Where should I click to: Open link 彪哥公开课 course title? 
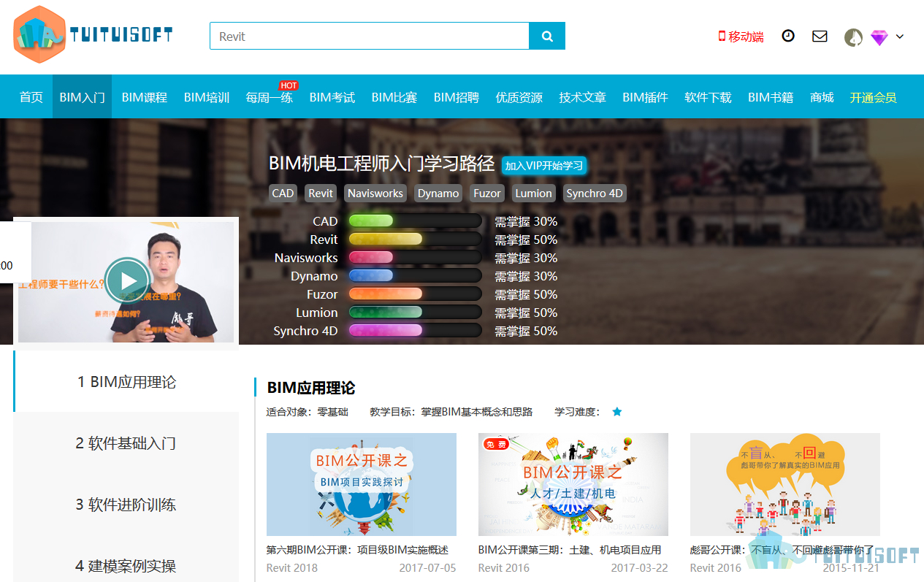(x=782, y=550)
